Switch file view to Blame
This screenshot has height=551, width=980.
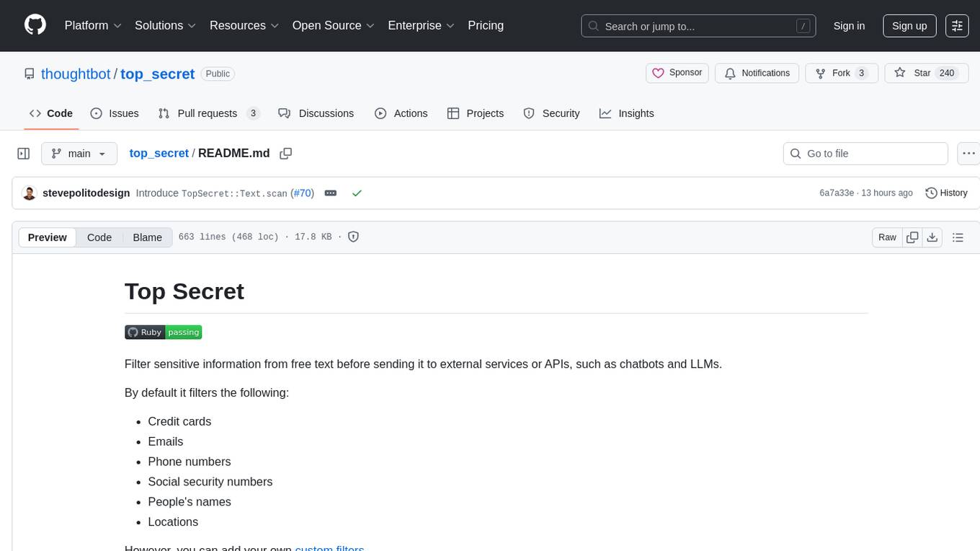(x=147, y=237)
